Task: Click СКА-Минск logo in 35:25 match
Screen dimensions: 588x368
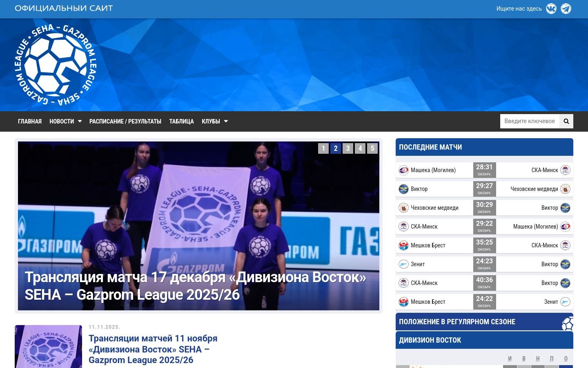Action: [x=565, y=245]
